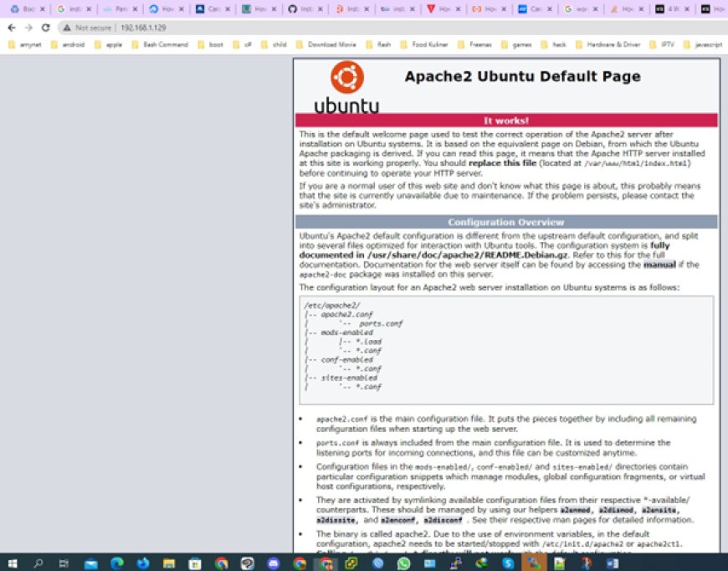Click the It works! red banner
Viewport: 728px width, 571px height.
tap(506, 121)
